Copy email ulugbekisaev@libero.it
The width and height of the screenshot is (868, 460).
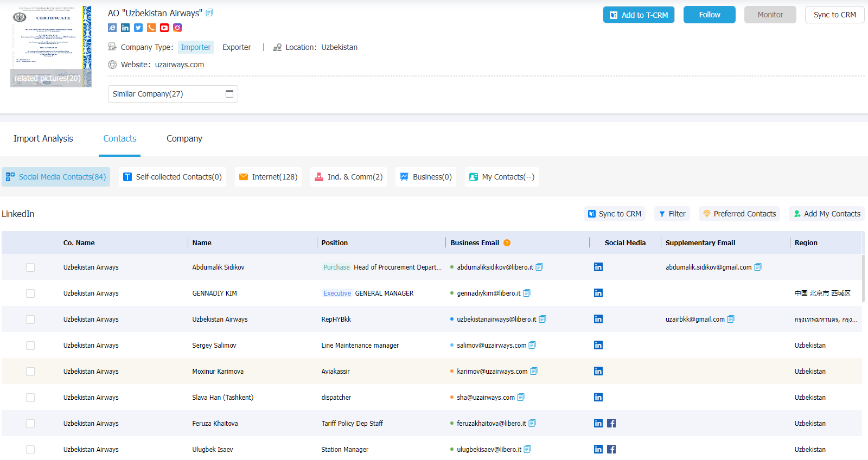(527, 449)
